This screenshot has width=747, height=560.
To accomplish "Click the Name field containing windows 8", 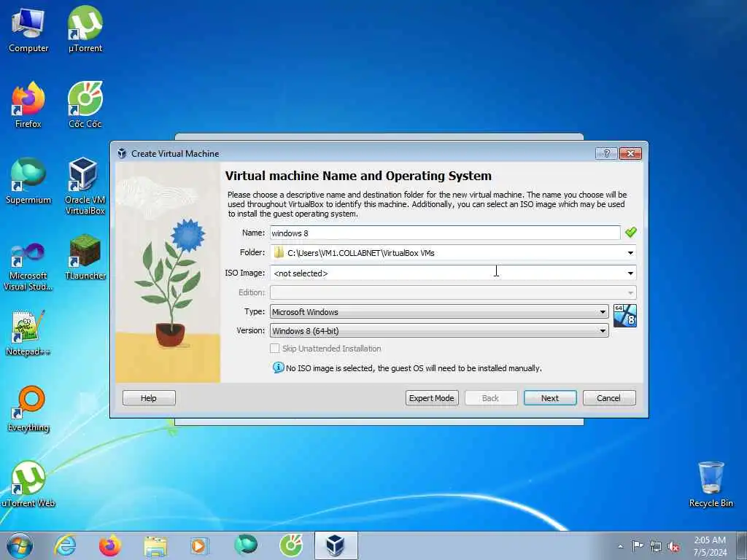I will coord(445,233).
